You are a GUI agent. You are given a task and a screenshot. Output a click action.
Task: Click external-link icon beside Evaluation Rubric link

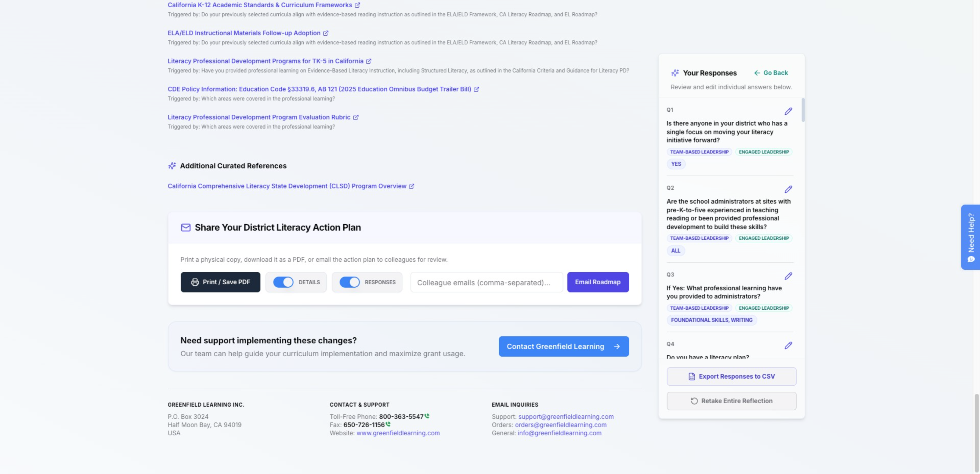[356, 117]
